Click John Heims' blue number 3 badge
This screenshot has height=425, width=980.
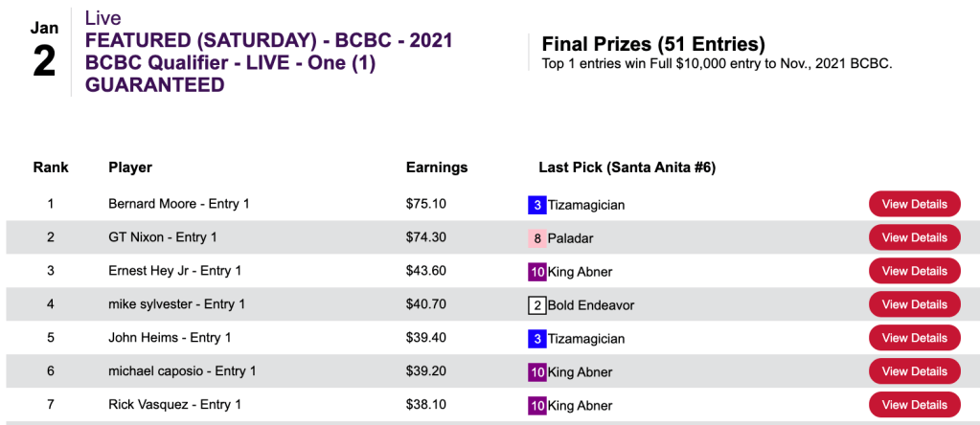click(536, 339)
